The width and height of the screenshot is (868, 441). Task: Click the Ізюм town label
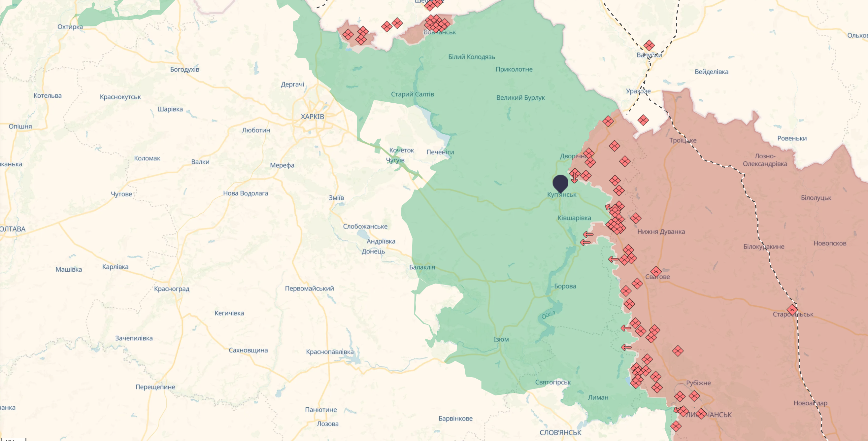501,339
